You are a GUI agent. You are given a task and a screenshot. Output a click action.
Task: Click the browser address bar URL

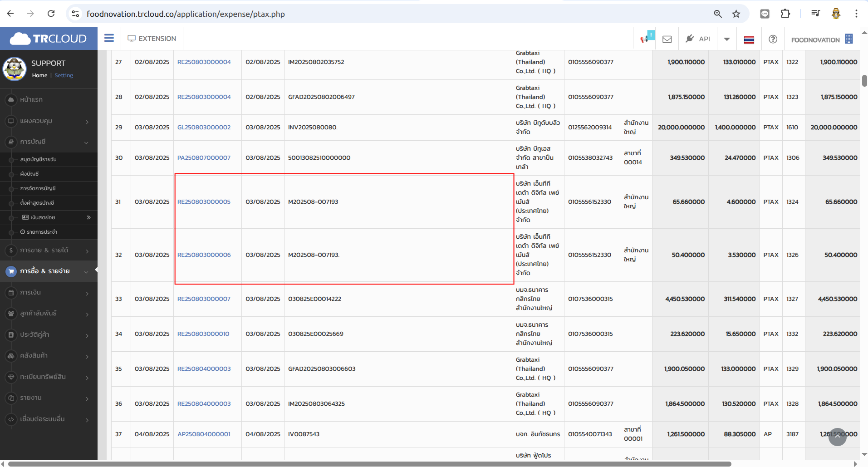[x=186, y=14]
